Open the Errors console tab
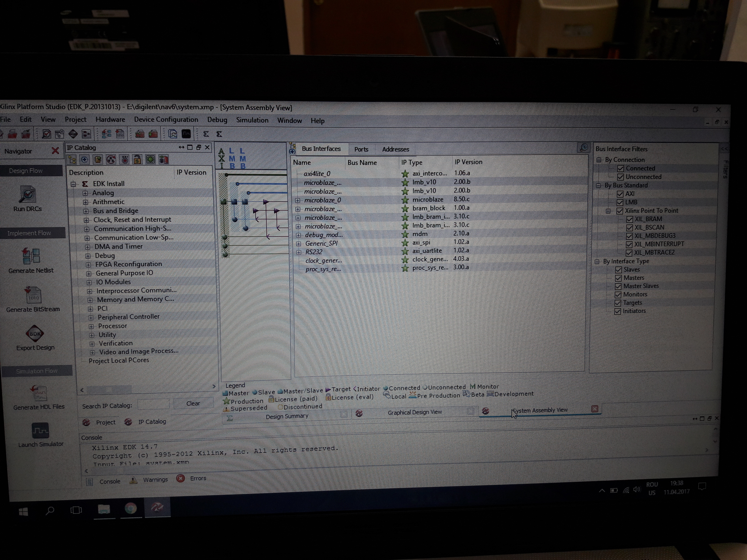 [198, 478]
